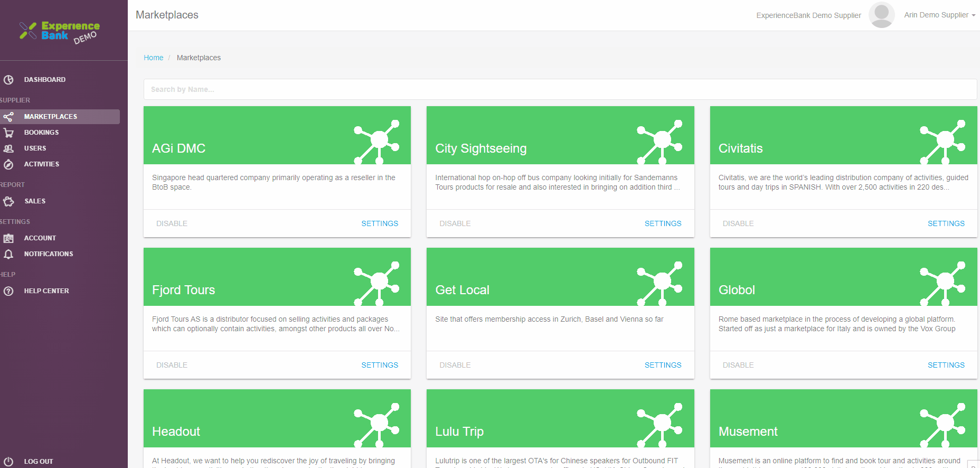Disable the Globol marketplace

pyautogui.click(x=738, y=365)
